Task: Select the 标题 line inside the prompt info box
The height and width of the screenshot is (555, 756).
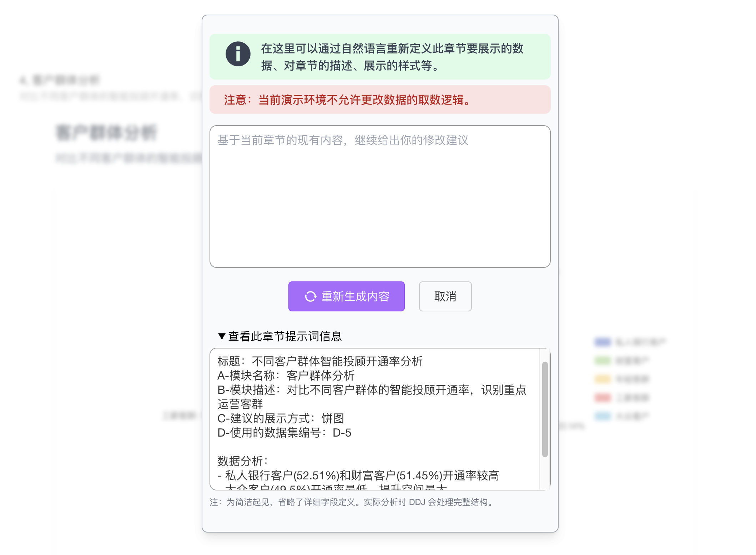Action: click(x=320, y=361)
